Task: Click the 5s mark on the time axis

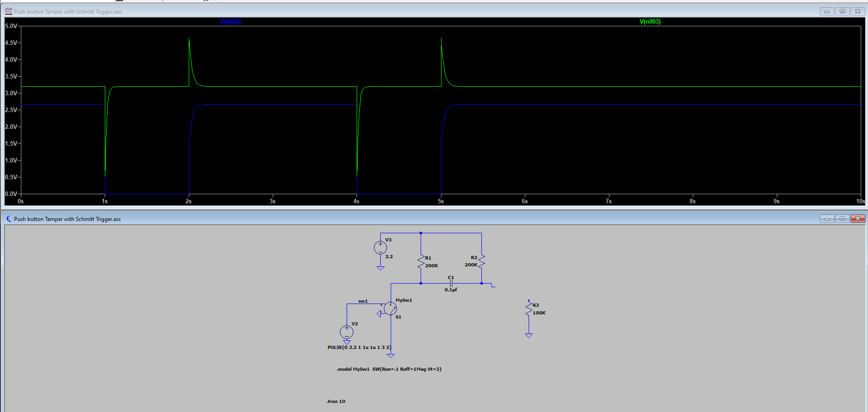Action: [x=441, y=201]
